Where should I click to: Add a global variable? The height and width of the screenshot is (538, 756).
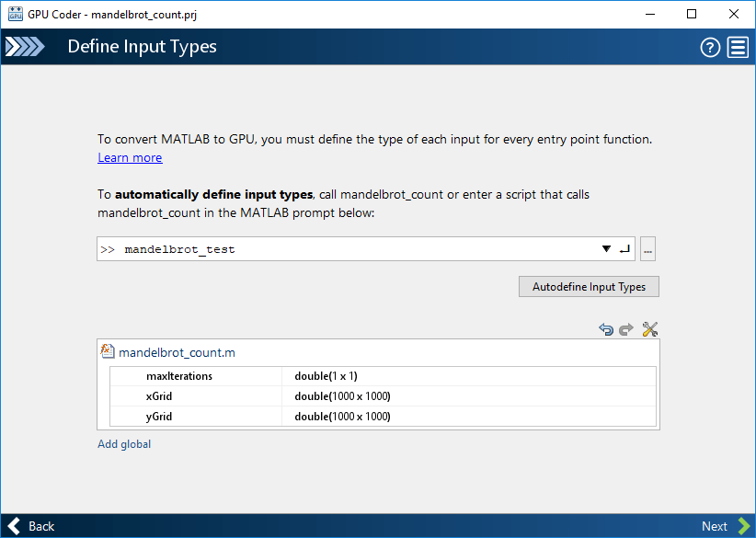[123, 443]
